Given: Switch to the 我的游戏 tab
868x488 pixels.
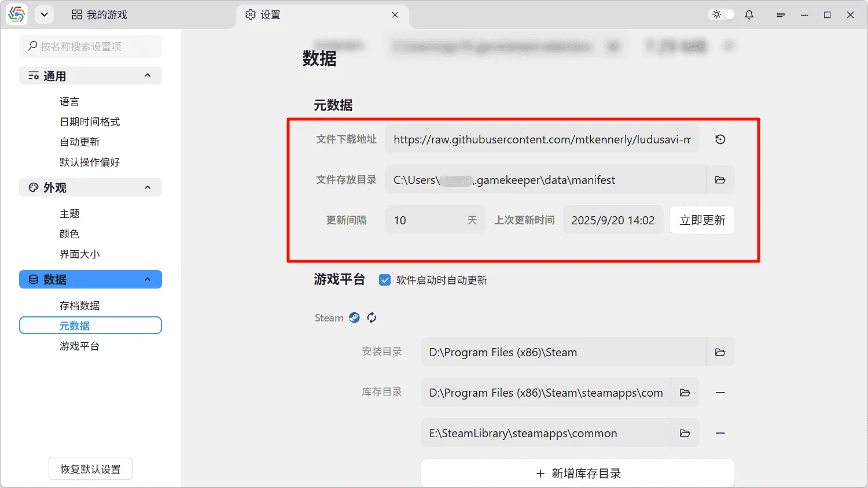Looking at the screenshot, I should (100, 15).
